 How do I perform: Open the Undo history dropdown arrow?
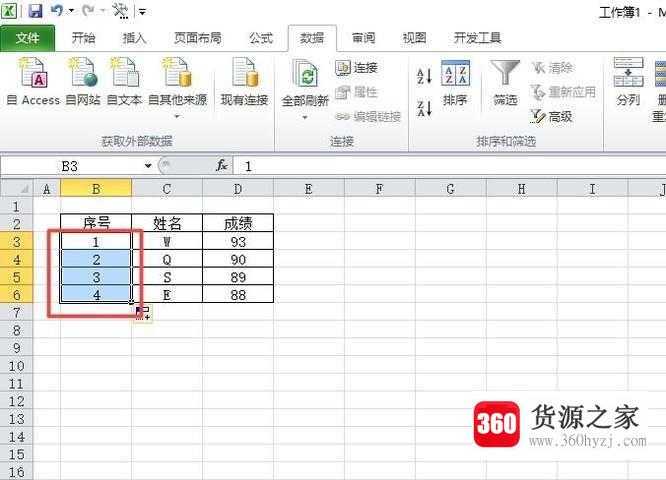point(71,11)
